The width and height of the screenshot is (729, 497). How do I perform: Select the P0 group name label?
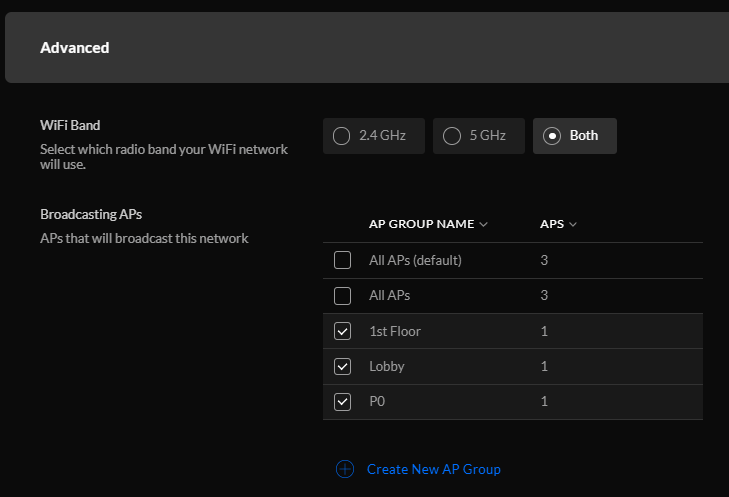(378, 401)
